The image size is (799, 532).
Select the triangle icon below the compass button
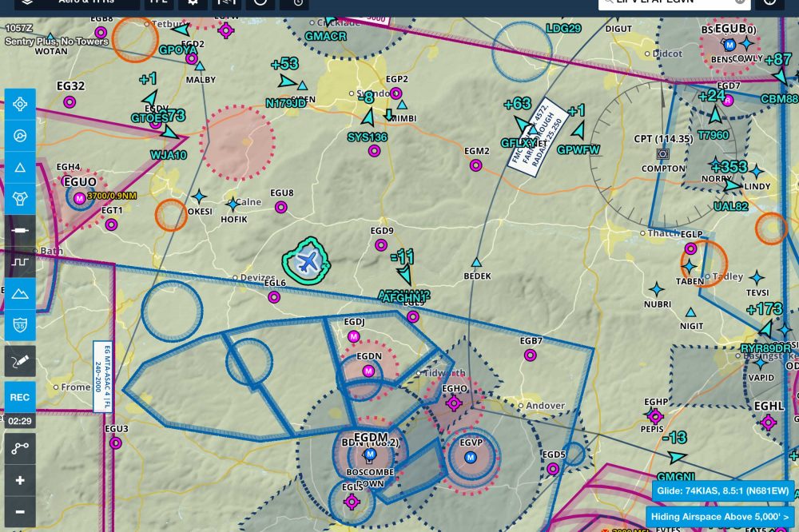coord(20,168)
